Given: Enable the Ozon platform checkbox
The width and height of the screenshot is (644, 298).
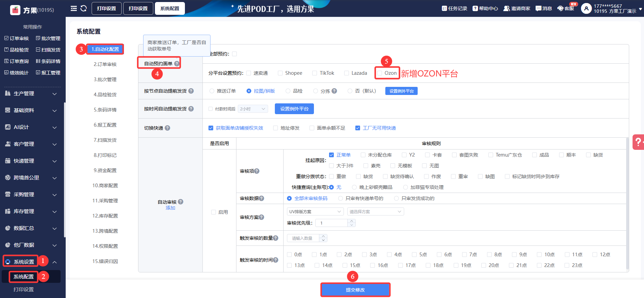Looking at the screenshot, I should [380, 73].
